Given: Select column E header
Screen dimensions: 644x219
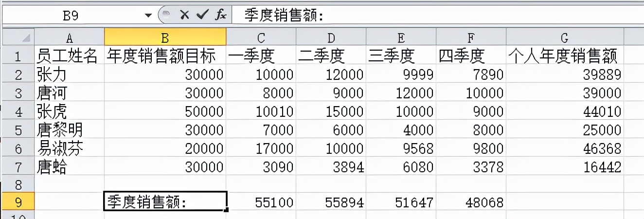Looking at the screenshot, I should point(401,37).
